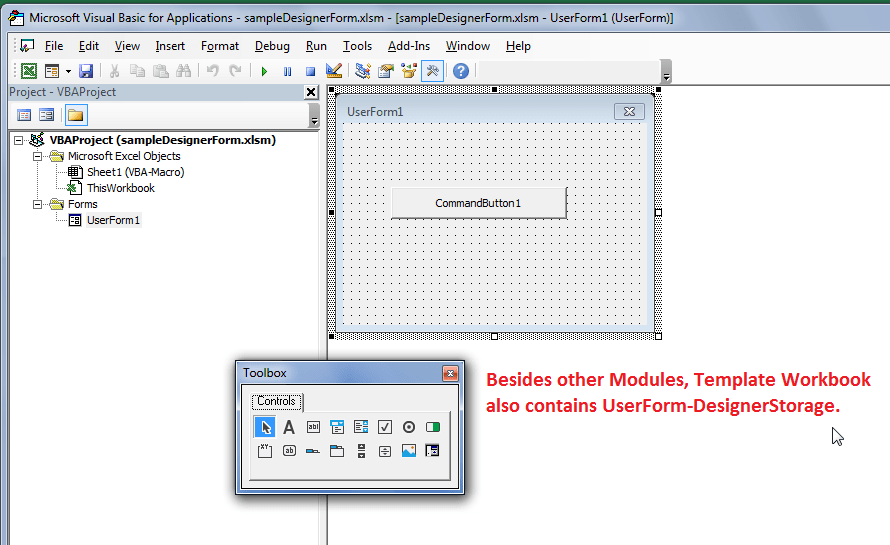Image resolution: width=890 pixels, height=545 pixels.
Task: Open the Debug menu
Action: 272,46
